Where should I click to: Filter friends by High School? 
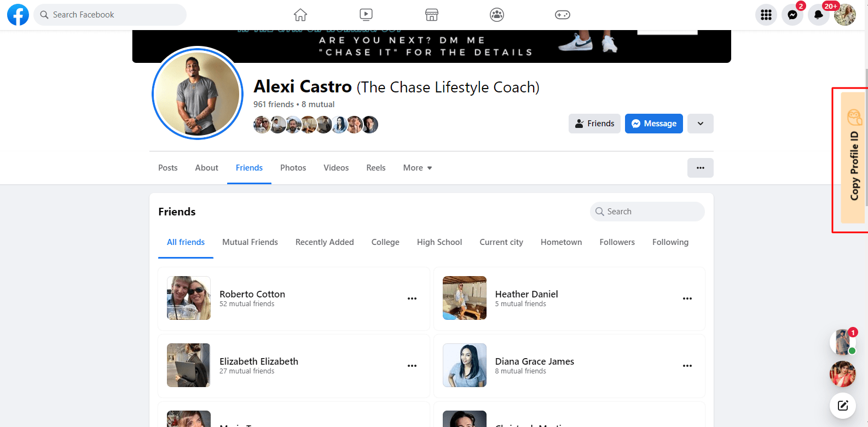pos(439,242)
